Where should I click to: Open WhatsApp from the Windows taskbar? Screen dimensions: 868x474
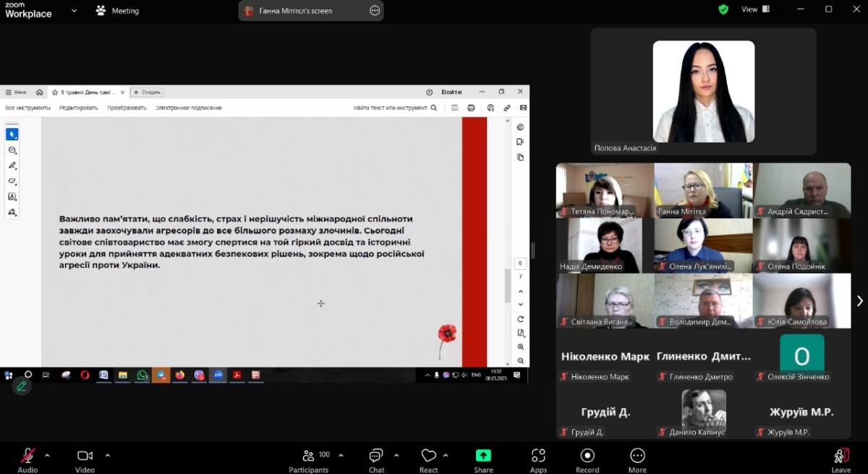coord(142,375)
